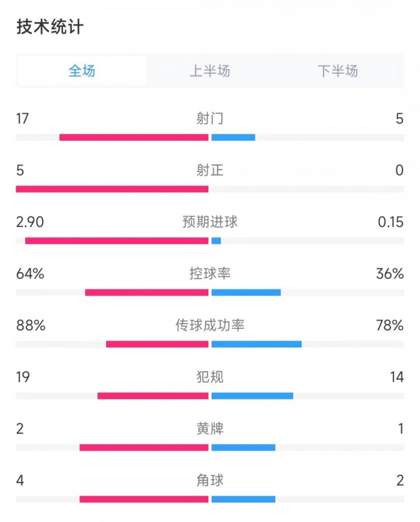Click the pink bar under 射门
The width and height of the screenshot is (420, 522).
point(134,137)
